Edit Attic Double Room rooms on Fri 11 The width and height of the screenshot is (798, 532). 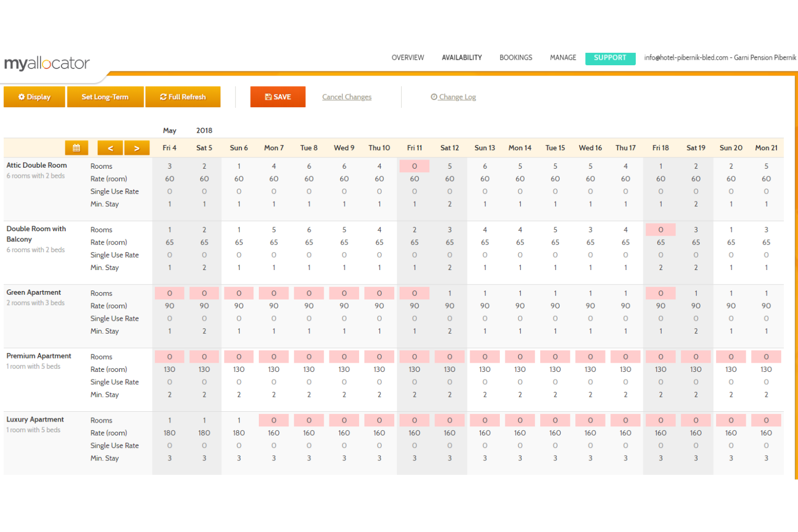tap(415, 166)
